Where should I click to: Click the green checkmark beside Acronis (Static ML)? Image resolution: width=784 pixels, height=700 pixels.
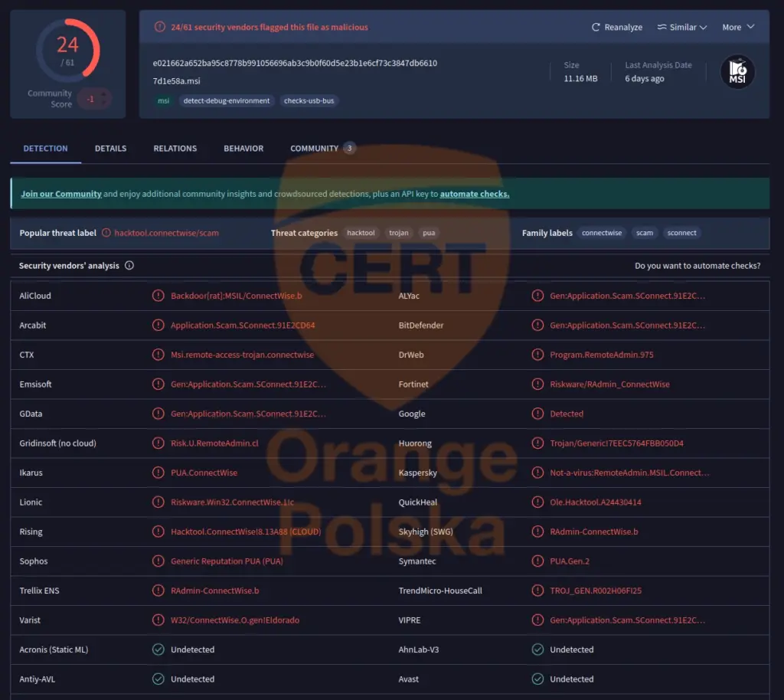[158, 649]
